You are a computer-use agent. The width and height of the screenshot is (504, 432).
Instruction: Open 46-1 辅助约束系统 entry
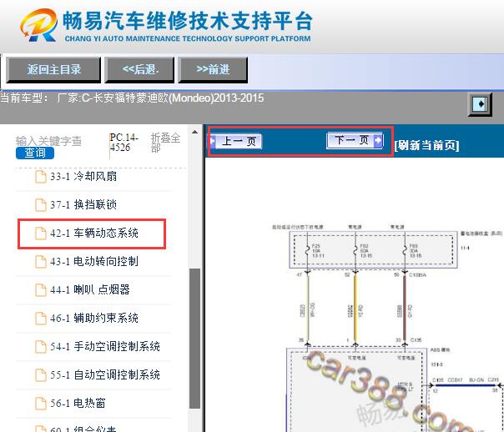[x=93, y=318]
